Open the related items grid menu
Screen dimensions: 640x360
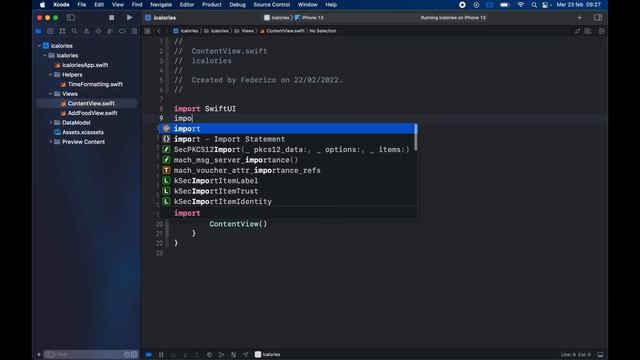pos(147,31)
